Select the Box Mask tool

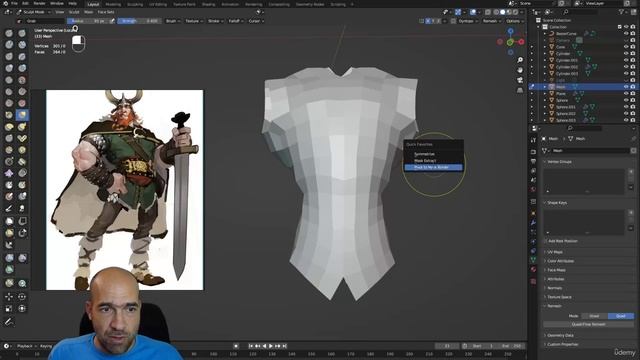[x=9, y=221]
